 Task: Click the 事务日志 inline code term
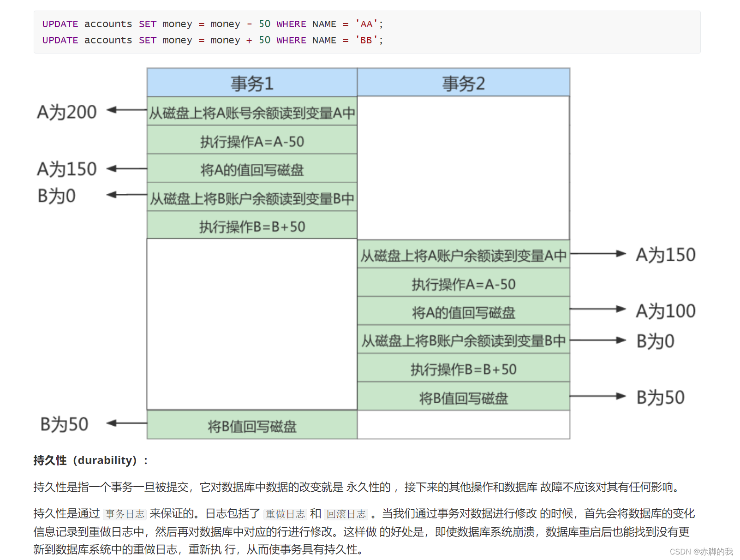point(125,513)
